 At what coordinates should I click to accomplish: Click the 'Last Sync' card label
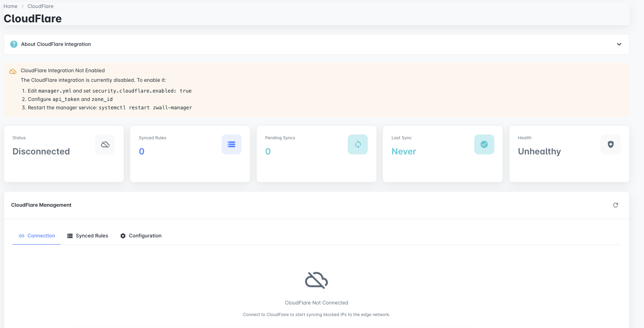pos(402,138)
